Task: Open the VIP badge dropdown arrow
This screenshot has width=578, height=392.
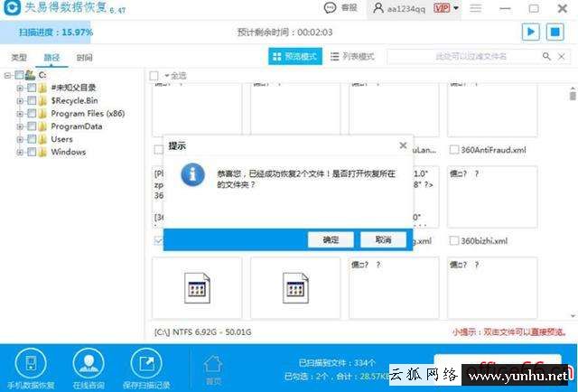Action: (456, 8)
